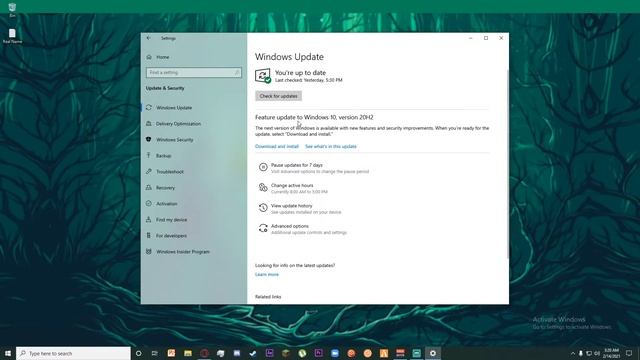Open Find my device settings
This screenshot has height=360, width=640.
tap(171, 220)
